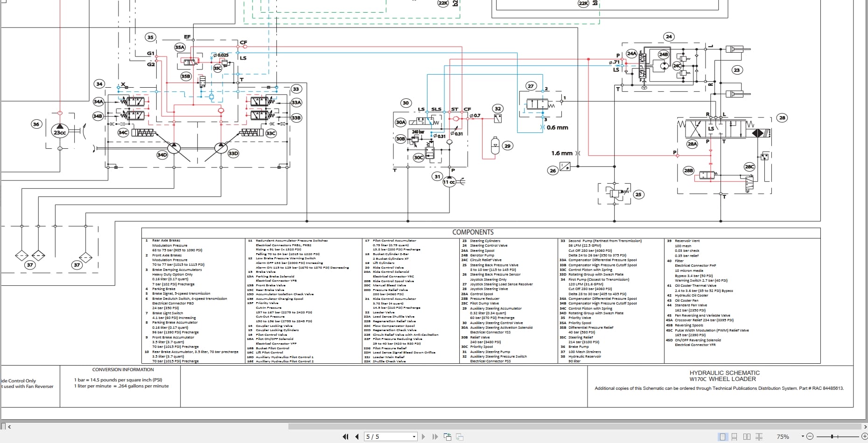Select the Previous View icon

pos(447,436)
